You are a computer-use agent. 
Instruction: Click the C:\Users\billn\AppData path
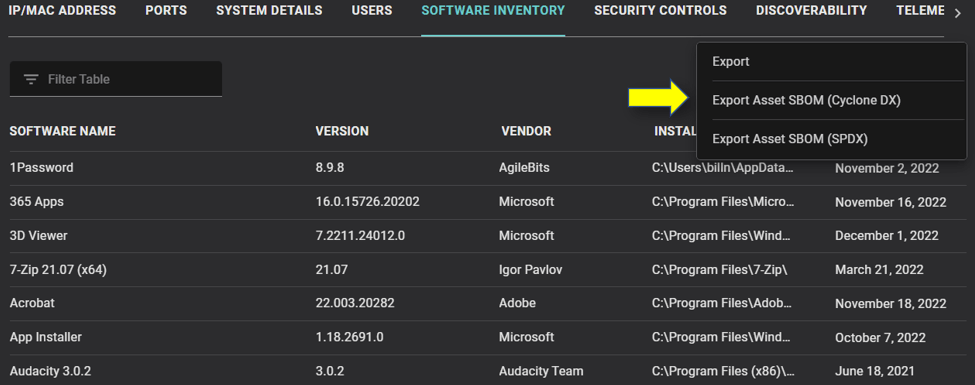pos(723,168)
